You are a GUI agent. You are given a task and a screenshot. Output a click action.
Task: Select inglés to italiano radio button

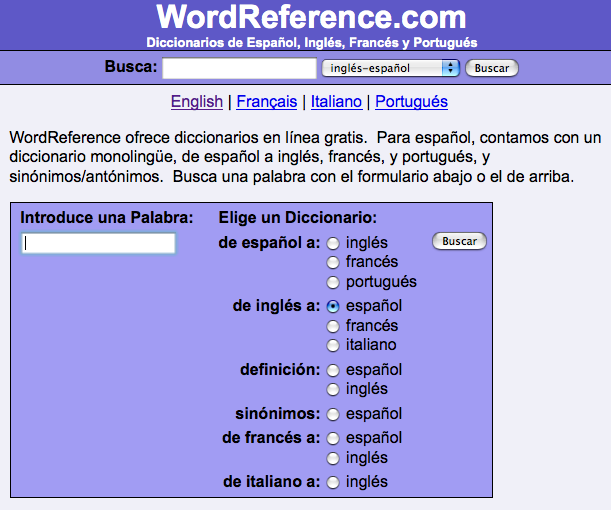point(333,345)
